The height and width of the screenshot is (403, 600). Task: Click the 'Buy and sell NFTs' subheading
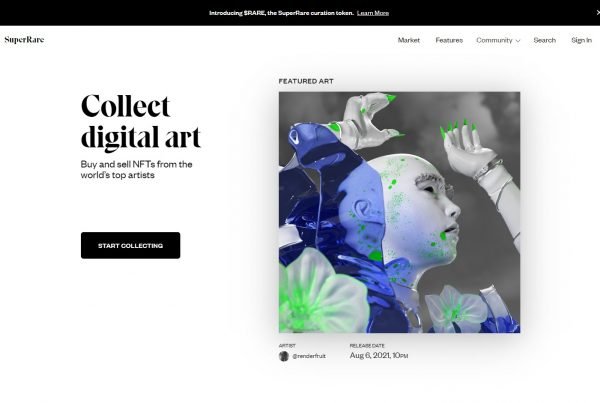pyautogui.click(x=136, y=170)
